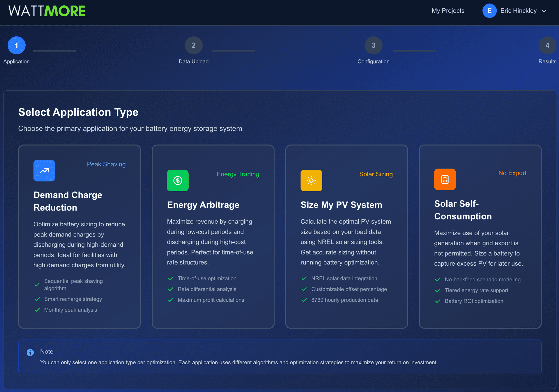The width and height of the screenshot is (559, 392).
Task: Open the Eric Hinckley avatar icon
Action: coord(489,11)
